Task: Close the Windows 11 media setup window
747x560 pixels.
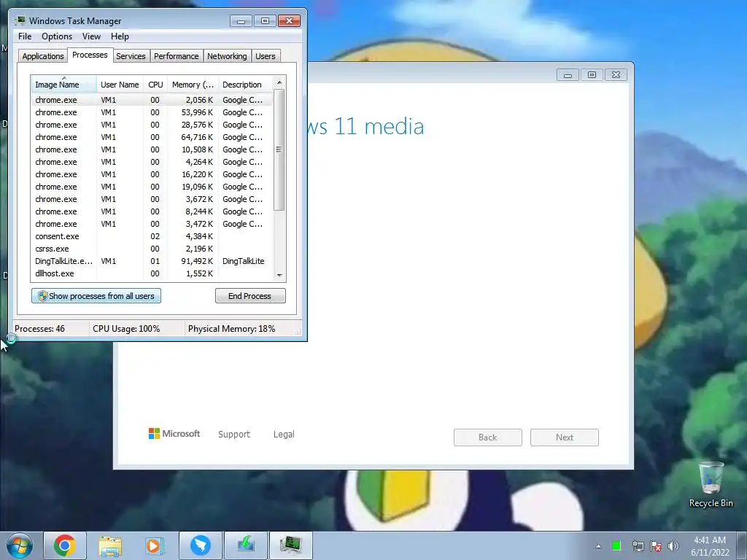Action: click(616, 75)
